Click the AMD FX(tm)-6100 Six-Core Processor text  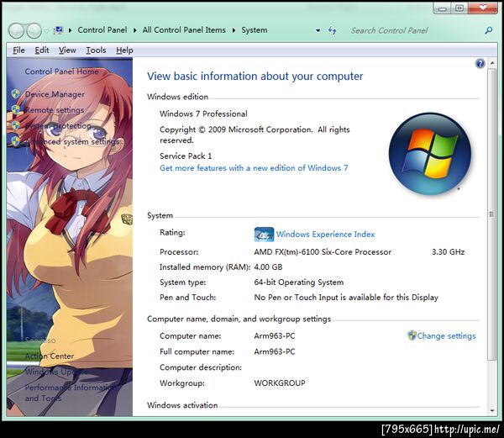pos(323,252)
